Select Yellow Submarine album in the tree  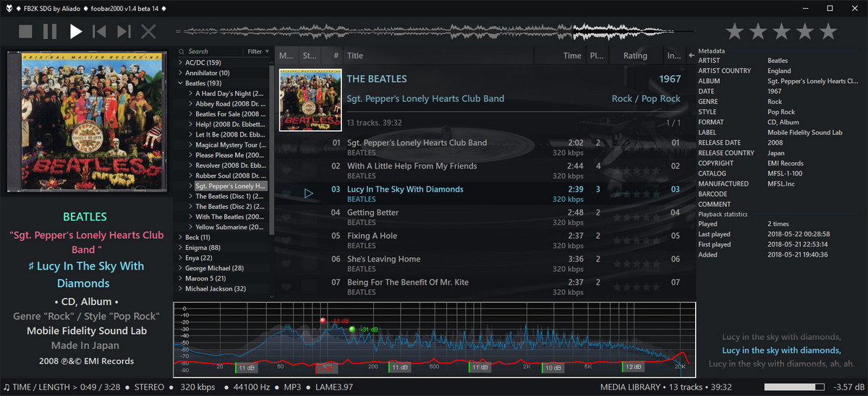click(229, 227)
